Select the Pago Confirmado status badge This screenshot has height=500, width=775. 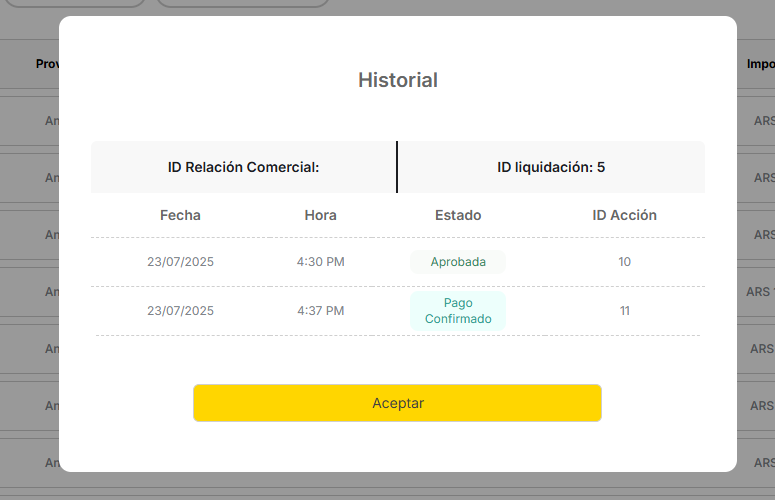click(458, 311)
